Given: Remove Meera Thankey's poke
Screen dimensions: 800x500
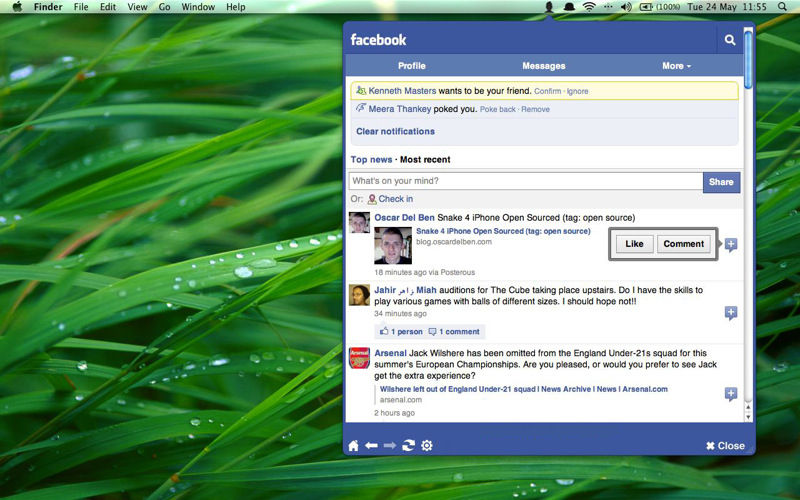Looking at the screenshot, I should (536, 109).
